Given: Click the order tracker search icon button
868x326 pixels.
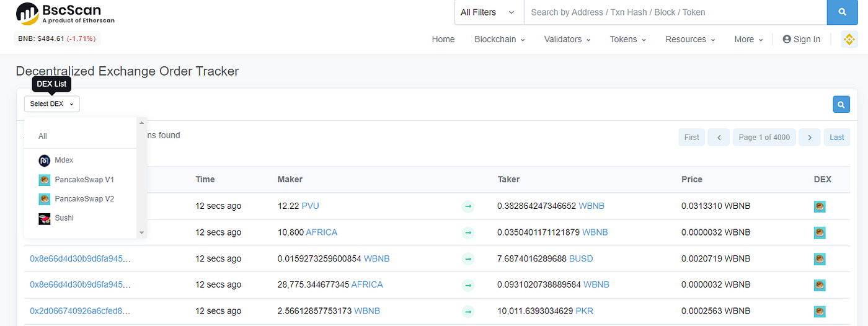Looking at the screenshot, I should pyautogui.click(x=841, y=105).
